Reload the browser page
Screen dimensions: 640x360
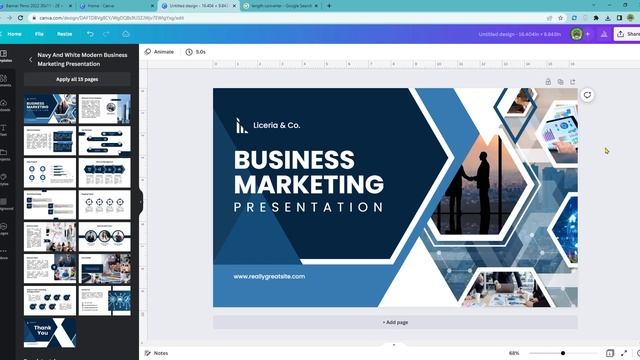20,18
